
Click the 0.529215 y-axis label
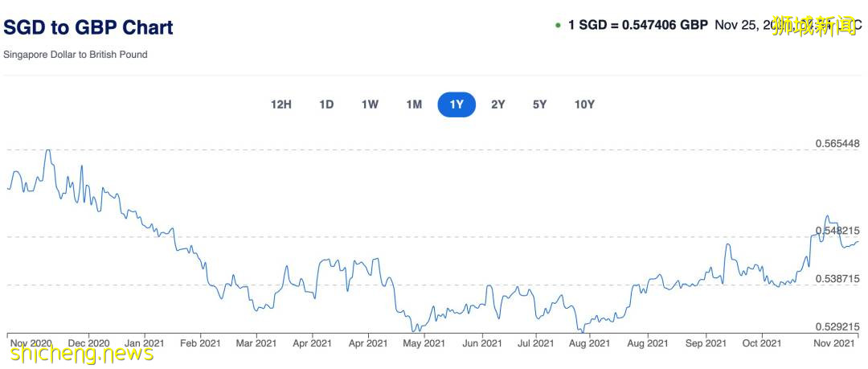[837, 326]
